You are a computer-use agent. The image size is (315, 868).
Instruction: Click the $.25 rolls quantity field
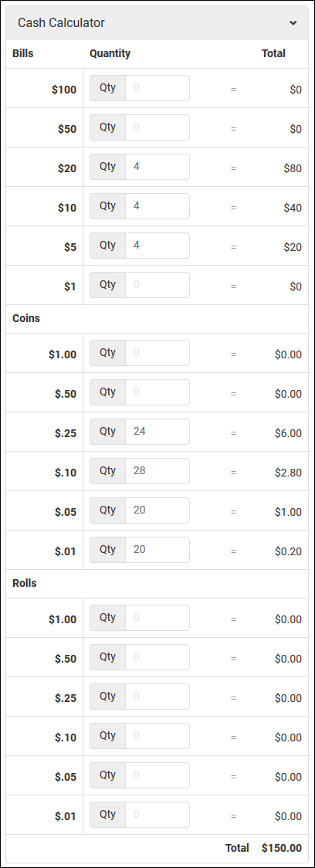coord(157,696)
